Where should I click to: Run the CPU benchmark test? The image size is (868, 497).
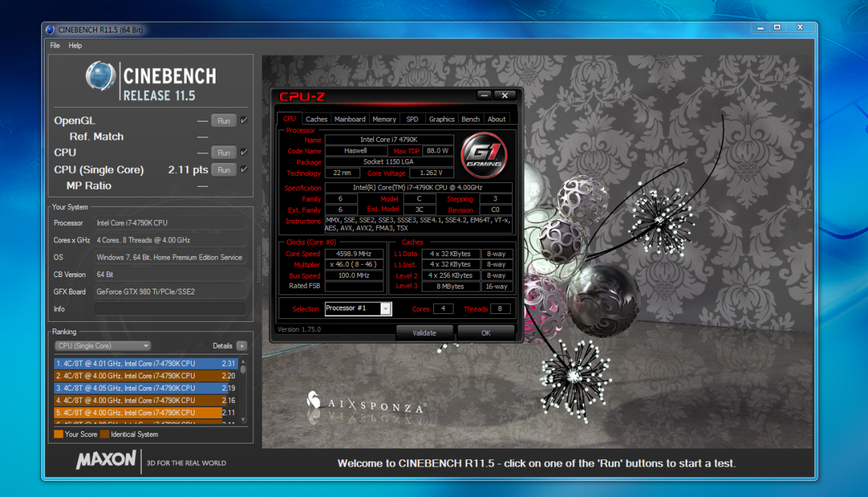pyautogui.click(x=224, y=153)
